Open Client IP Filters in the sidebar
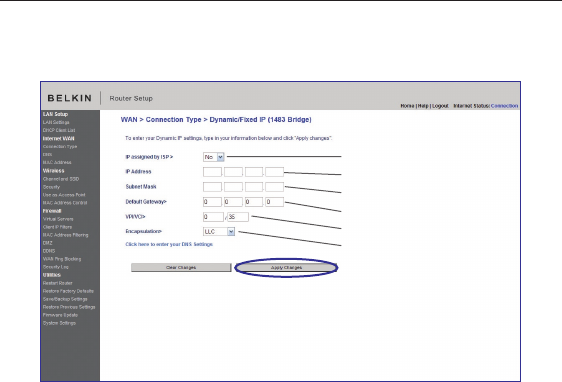Viewport: 562px width, 382px height. click(57, 227)
